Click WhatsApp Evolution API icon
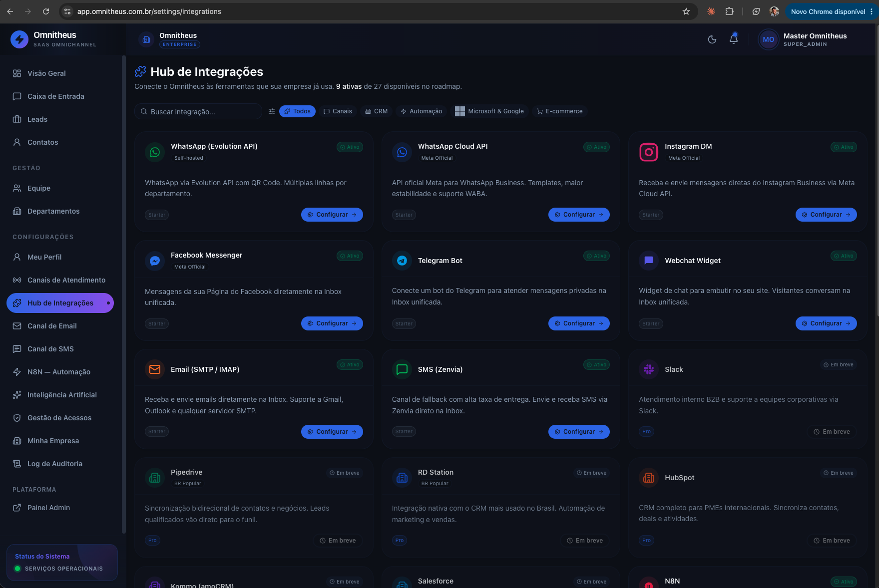Image resolution: width=879 pixels, height=588 pixels. (155, 152)
